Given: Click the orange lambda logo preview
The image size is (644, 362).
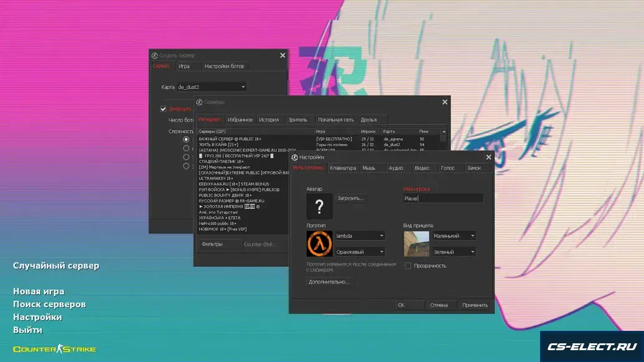Looking at the screenshot, I should click(x=319, y=244).
